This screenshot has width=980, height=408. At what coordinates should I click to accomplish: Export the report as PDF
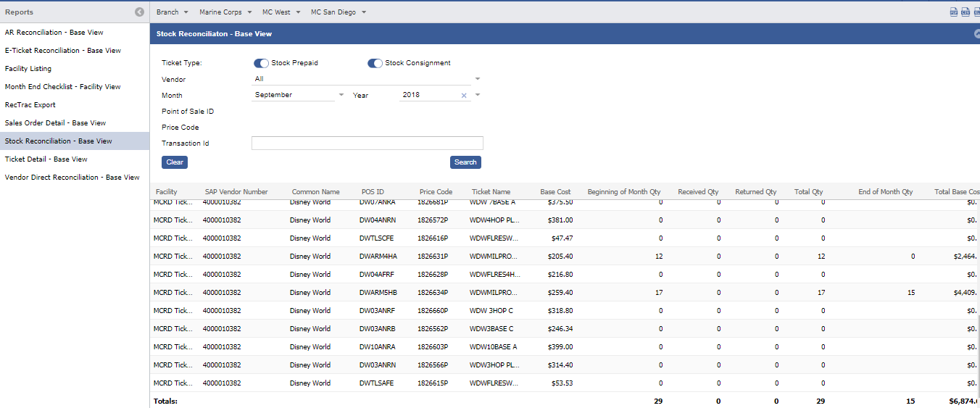click(954, 12)
